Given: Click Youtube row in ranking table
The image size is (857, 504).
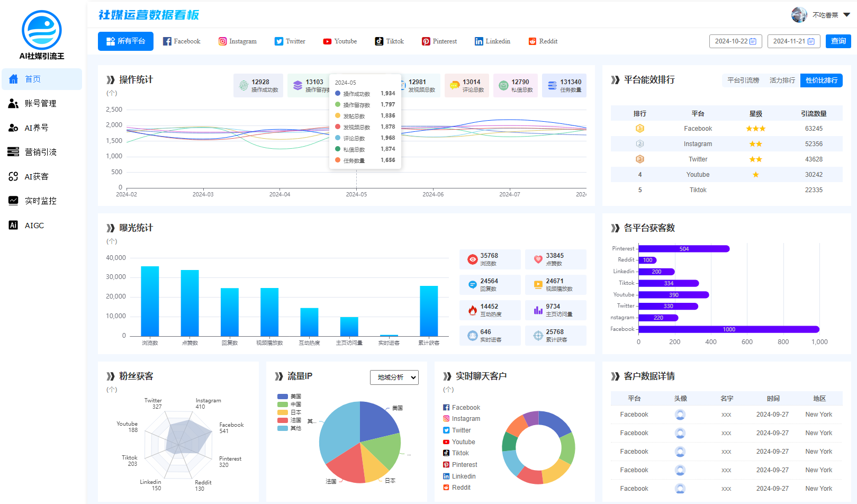Looking at the screenshot, I should 727,175.
